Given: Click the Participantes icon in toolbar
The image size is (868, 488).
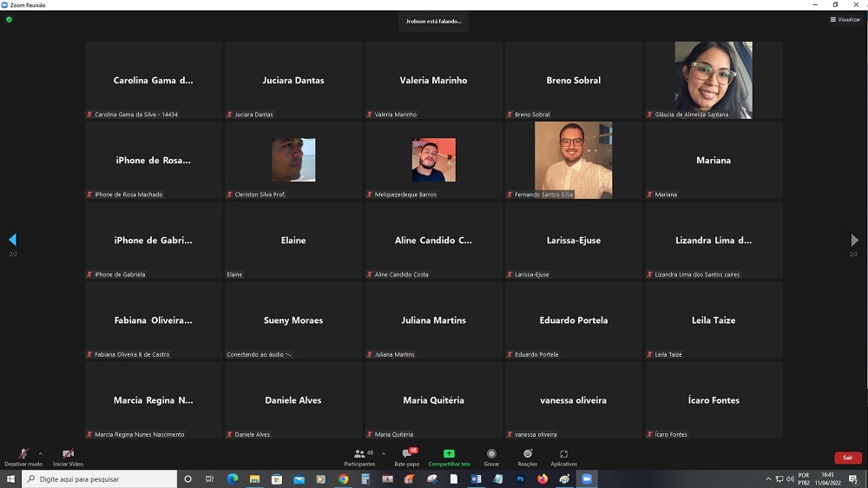Looking at the screenshot, I should coord(359,455).
